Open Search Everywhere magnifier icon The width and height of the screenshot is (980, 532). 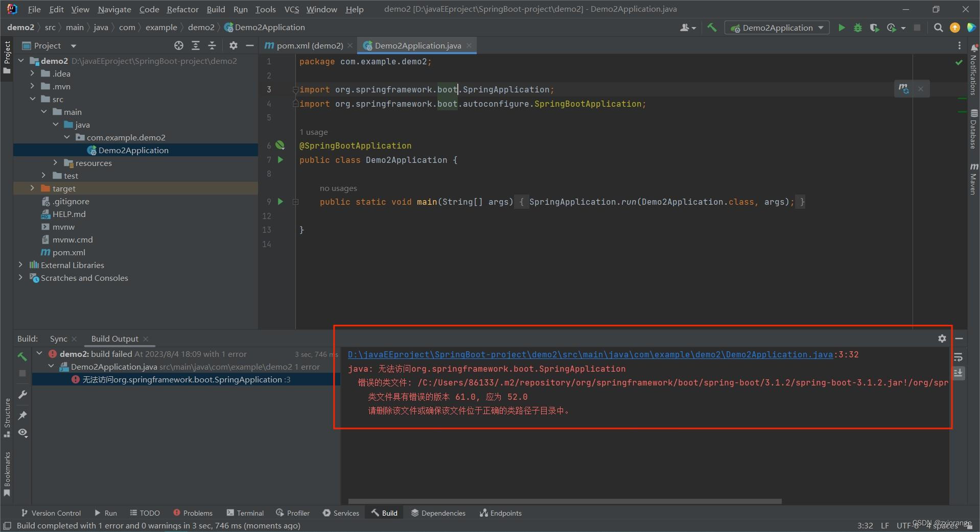tap(938, 28)
